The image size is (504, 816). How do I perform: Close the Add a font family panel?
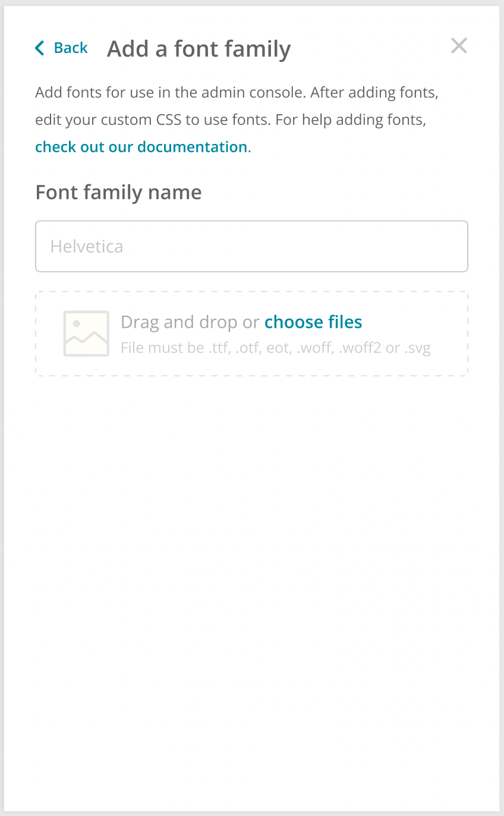(x=459, y=46)
